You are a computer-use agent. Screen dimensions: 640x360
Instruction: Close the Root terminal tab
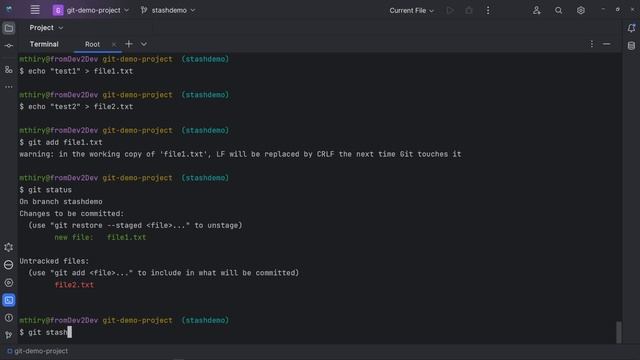[x=114, y=44]
